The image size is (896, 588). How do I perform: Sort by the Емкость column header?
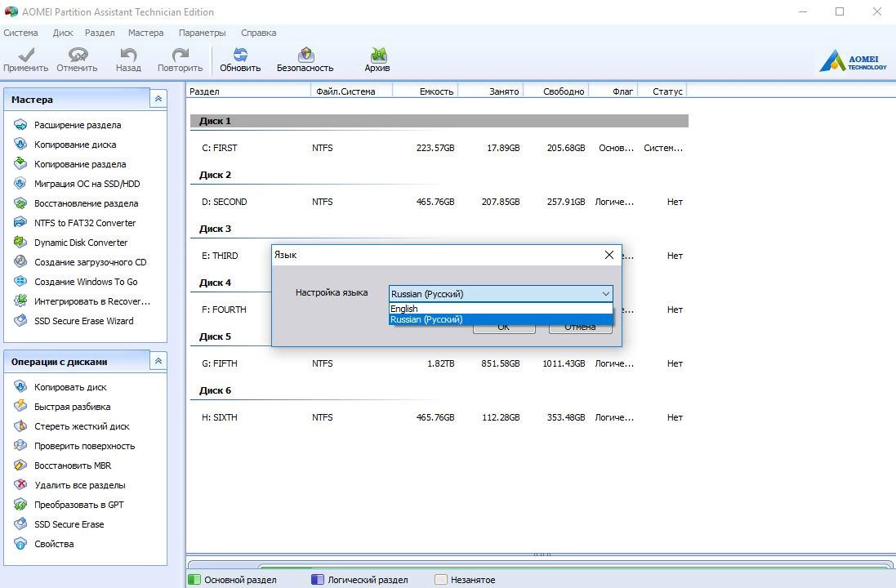426,91
